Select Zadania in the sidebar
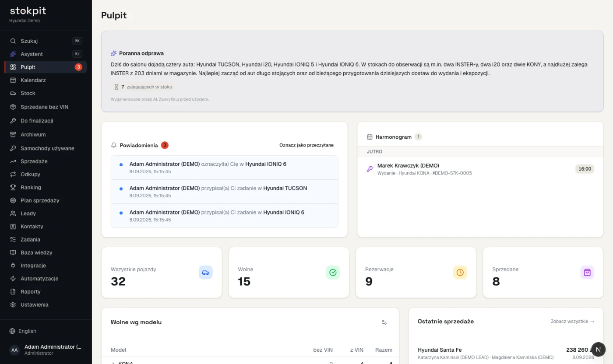This screenshot has height=364, width=613. (46, 240)
